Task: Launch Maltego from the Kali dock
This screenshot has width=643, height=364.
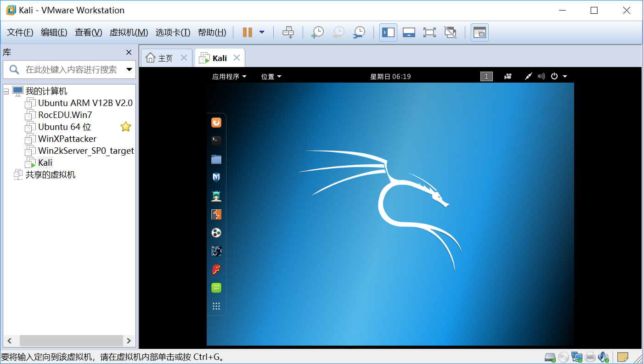Action: point(216,233)
